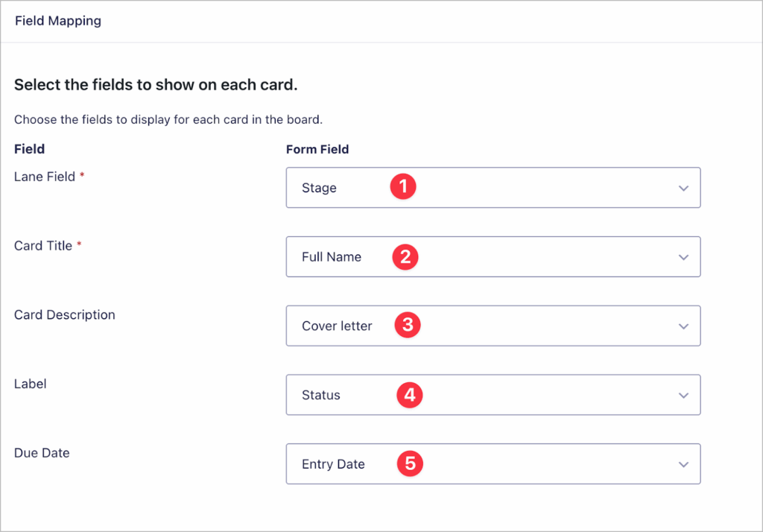Click the red numbered badge 1 on Stage
This screenshot has width=763, height=532.
pyautogui.click(x=403, y=187)
